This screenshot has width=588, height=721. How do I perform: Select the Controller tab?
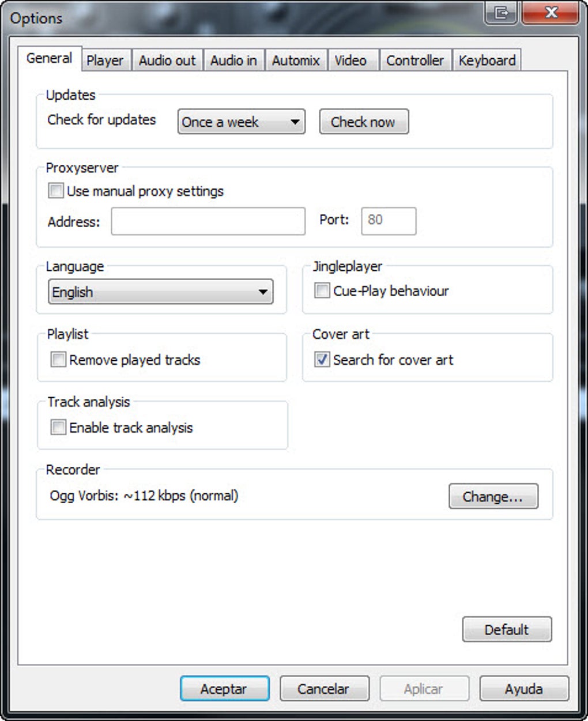[x=415, y=61]
